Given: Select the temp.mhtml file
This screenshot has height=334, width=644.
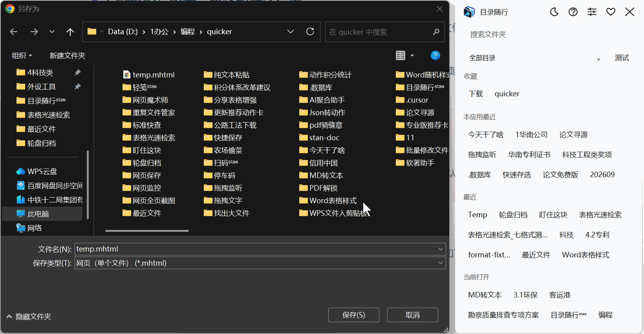Looking at the screenshot, I should tap(149, 75).
